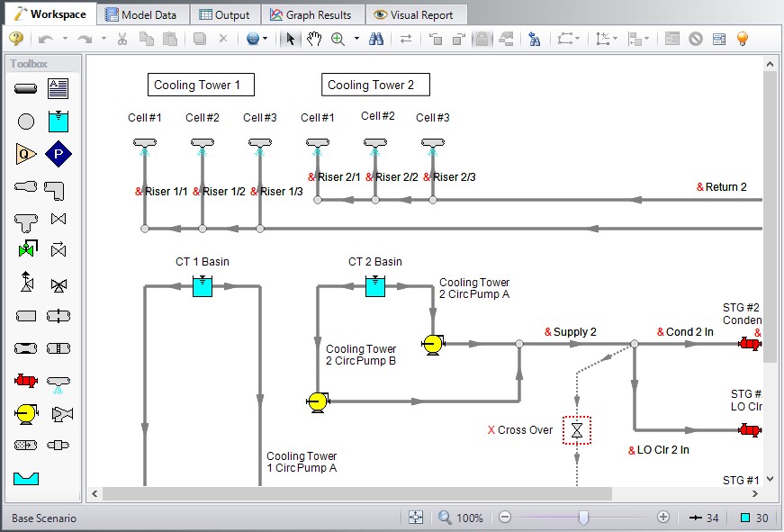Click the zoom in plus button
Screen dimensions: 784x532
tap(663, 517)
